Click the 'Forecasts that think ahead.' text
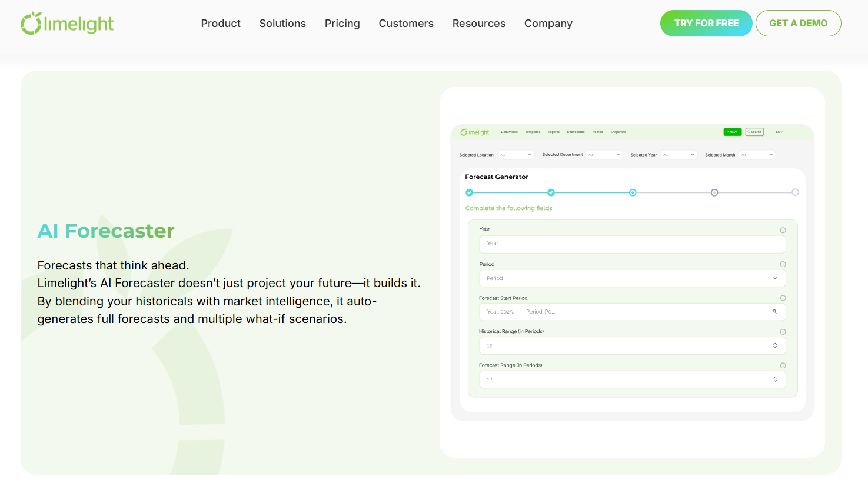Screen dimensions: 868x486 coord(113,265)
